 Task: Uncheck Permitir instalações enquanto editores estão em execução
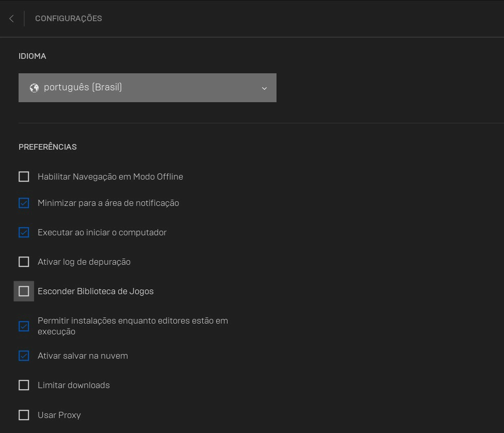tap(24, 326)
